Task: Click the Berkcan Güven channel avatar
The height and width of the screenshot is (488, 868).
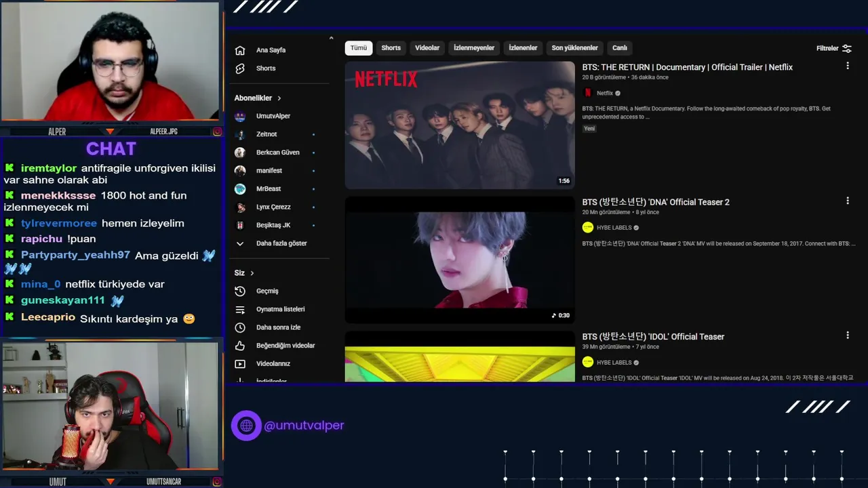Action: coord(240,152)
